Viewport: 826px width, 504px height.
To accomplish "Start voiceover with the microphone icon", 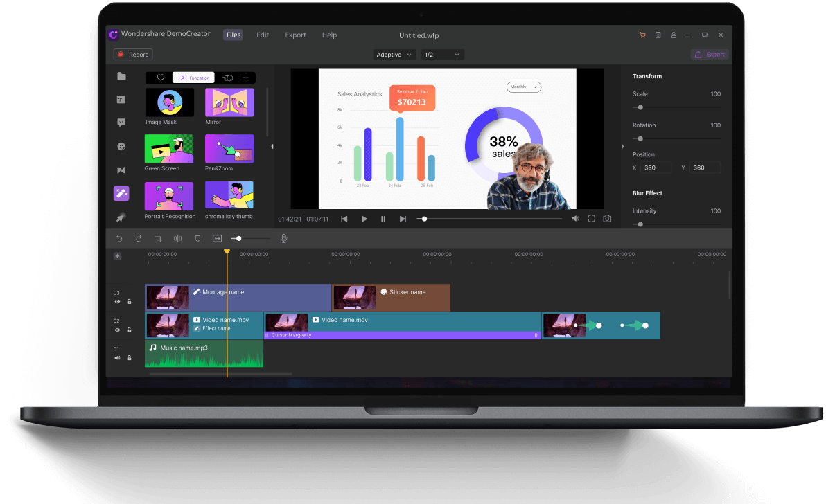I will click(x=283, y=239).
